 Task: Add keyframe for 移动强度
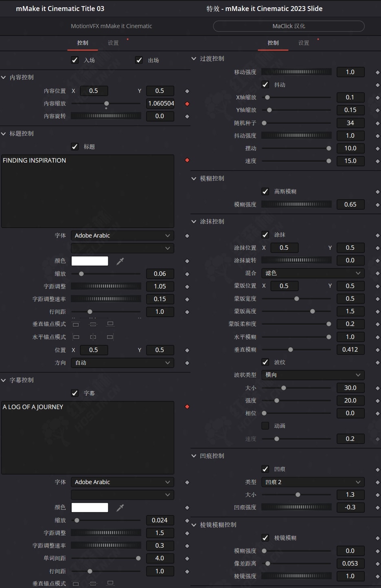[377, 73]
